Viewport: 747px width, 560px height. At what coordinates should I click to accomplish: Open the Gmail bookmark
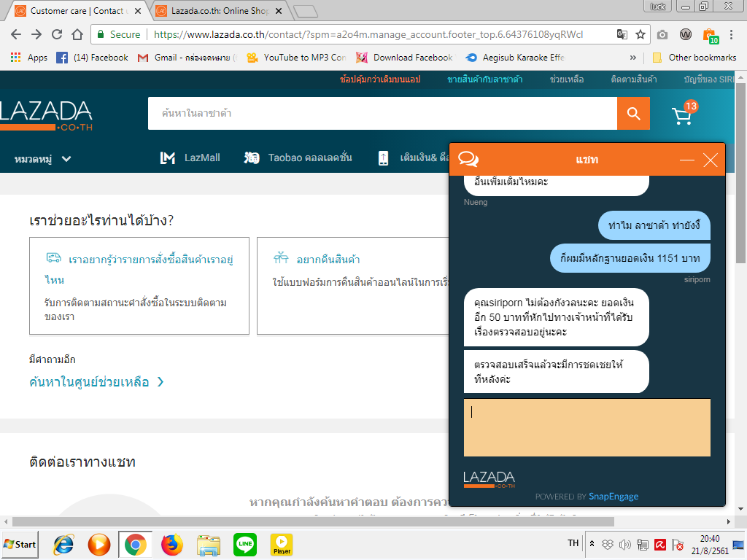point(187,58)
